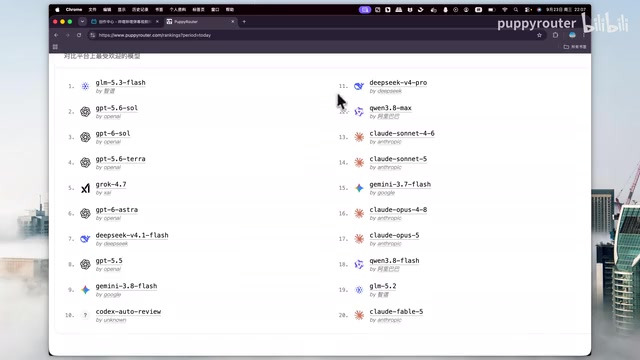Open the deepseek-v4.1-flash model link
Screen dimensions: 640x360
point(132,235)
